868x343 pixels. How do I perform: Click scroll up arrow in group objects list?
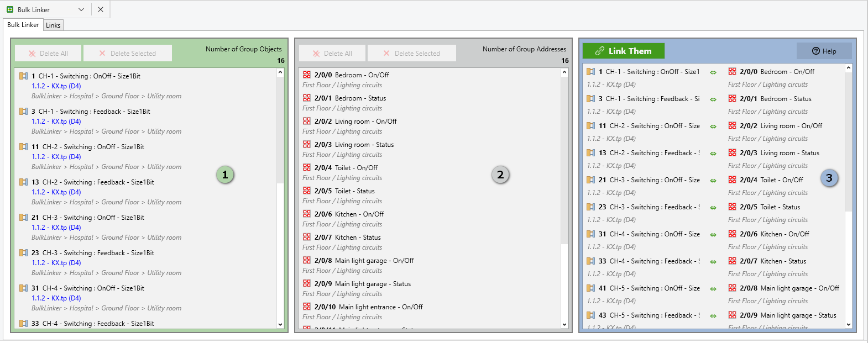pyautogui.click(x=280, y=72)
